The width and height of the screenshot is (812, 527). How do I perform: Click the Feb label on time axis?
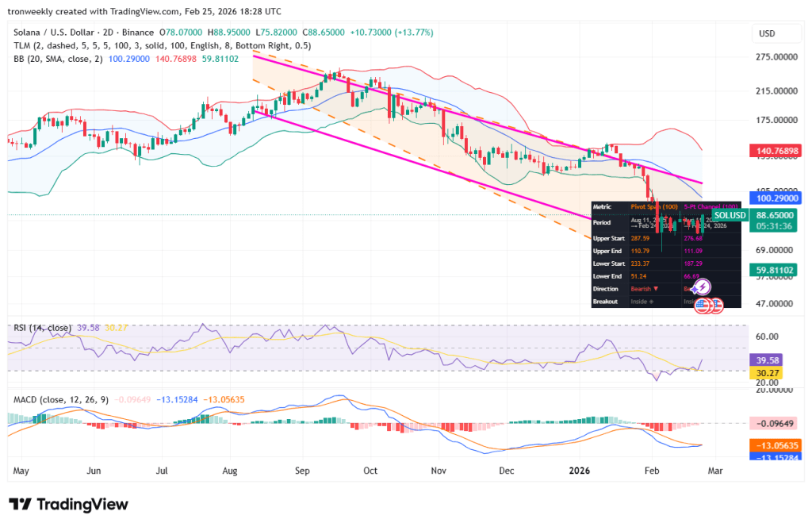click(x=652, y=471)
